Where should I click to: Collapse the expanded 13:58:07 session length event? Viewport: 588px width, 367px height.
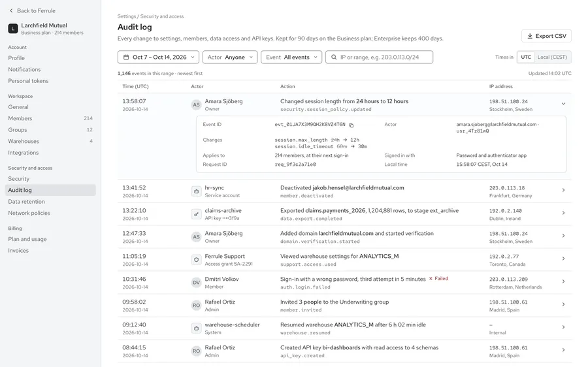(x=563, y=103)
